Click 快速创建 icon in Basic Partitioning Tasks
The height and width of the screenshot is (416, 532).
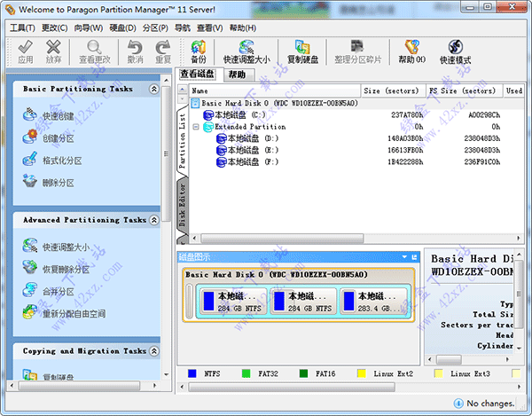(x=30, y=114)
